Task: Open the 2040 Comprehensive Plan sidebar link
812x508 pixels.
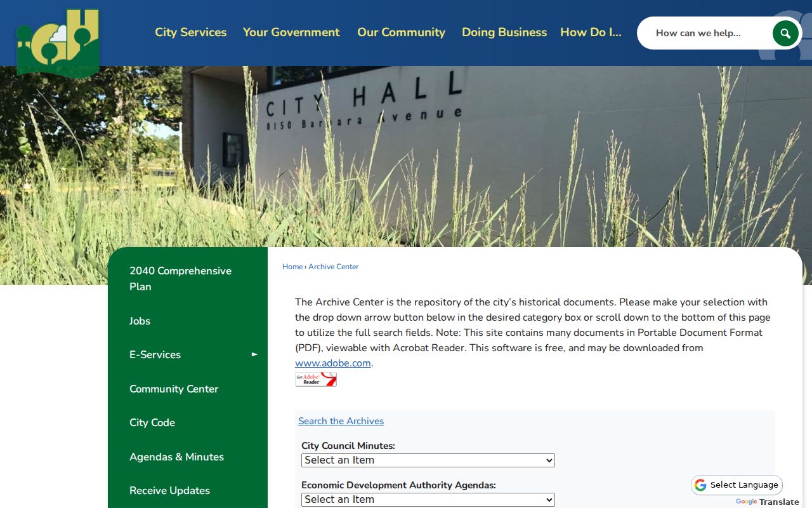Action: coord(188,279)
